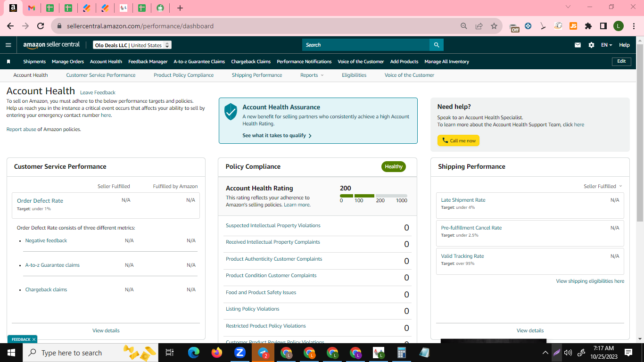Screen dimensions: 644x362
Task: Click the zoom magnifier icon in address bar
Action: [464, 26]
